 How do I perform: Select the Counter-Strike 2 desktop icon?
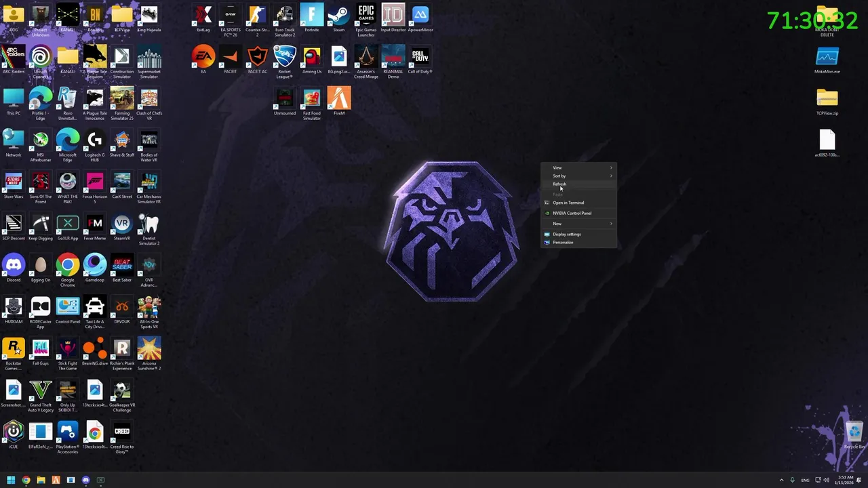click(x=258, y=20)
